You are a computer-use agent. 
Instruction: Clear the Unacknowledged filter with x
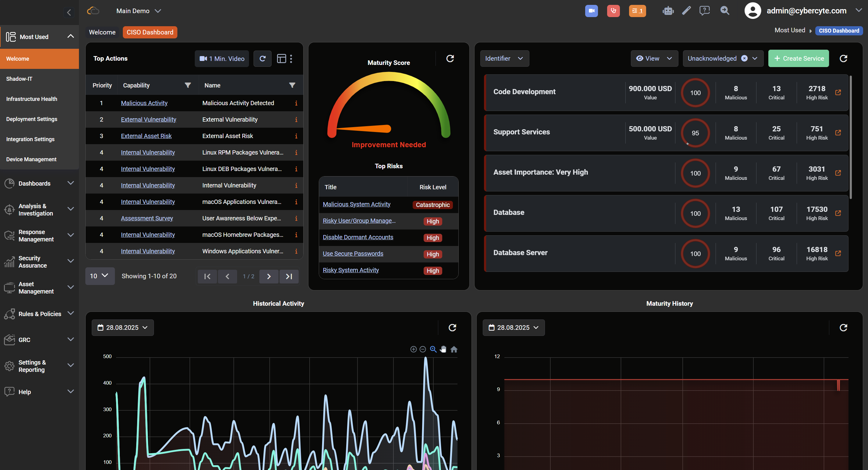(744, 58)
